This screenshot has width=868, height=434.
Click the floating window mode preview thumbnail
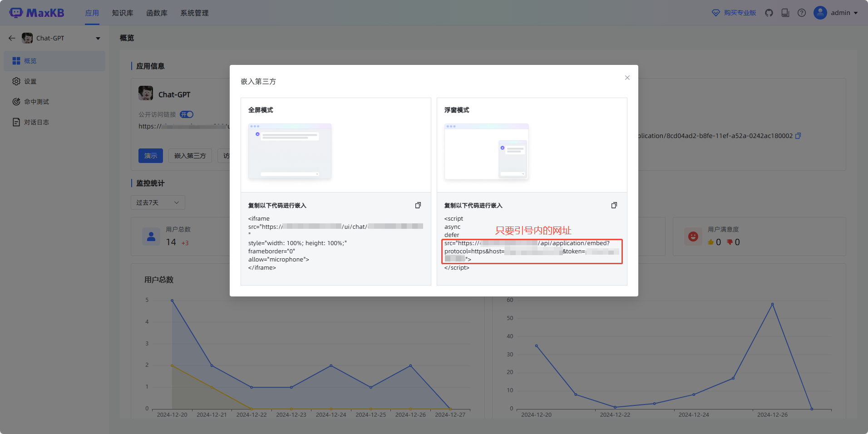[486, 151]
